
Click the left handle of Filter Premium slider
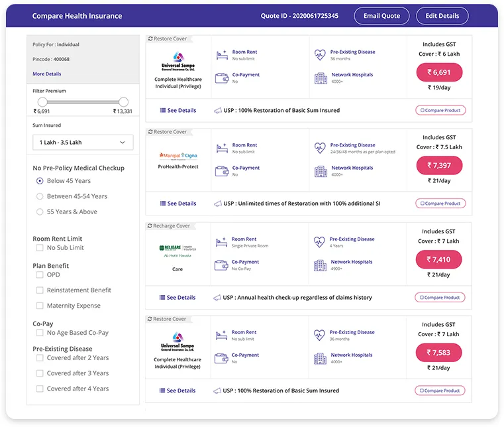42,102
